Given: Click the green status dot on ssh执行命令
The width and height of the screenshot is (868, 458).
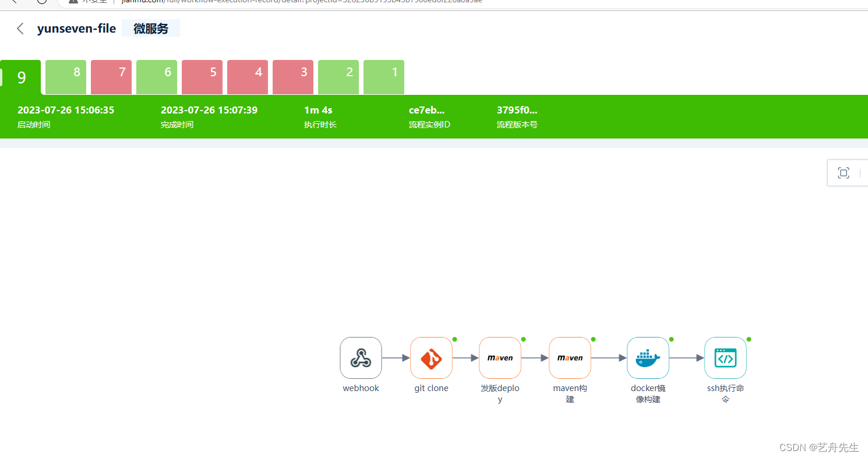Looking at the screenshot, I should (x=749, y=339).
